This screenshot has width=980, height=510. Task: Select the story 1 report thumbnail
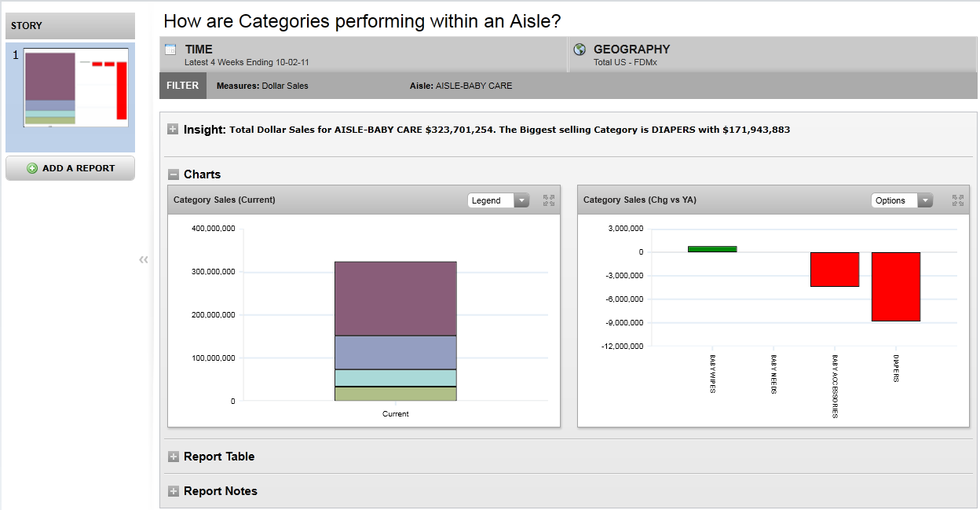click(x=75, y=86)
